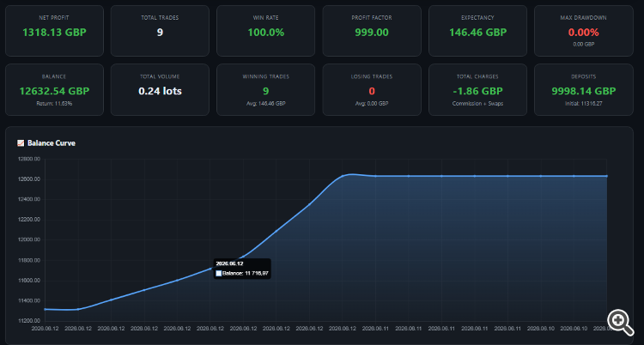Click the 11600.00 y-axis label
This screenshot has height=345, width=644.
click(28, 281)
